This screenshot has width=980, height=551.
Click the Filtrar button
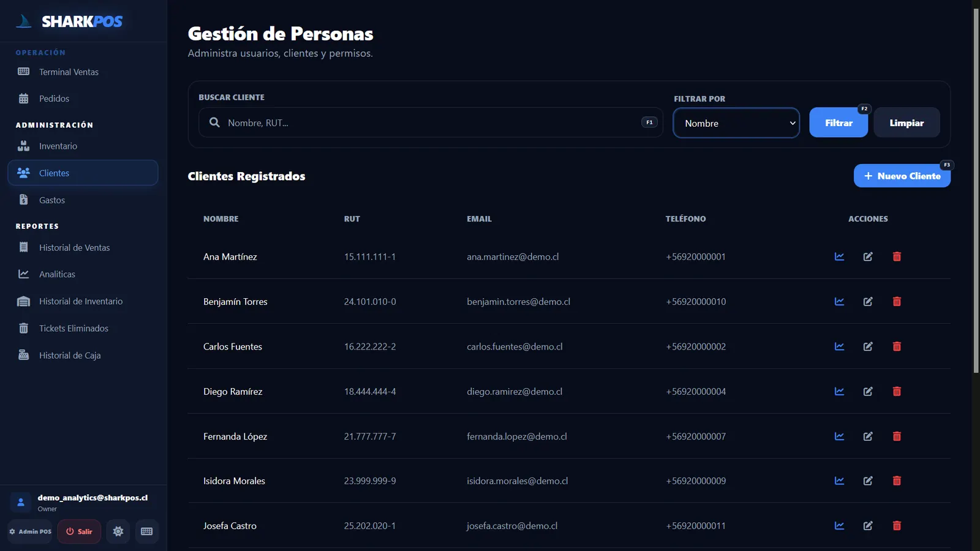839,122
